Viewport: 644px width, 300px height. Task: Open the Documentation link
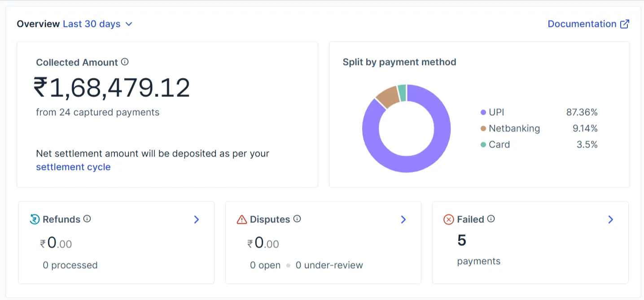tap(582, 24)
